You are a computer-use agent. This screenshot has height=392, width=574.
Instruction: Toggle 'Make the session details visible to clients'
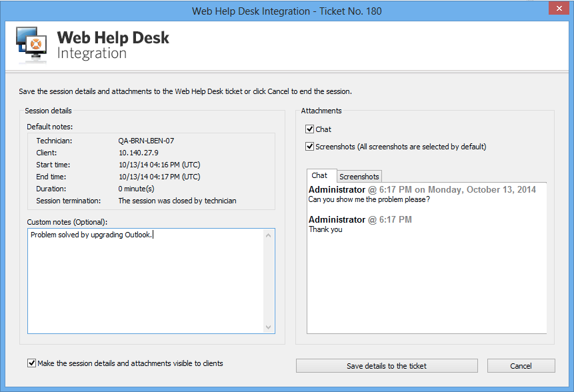click(31, 363)
